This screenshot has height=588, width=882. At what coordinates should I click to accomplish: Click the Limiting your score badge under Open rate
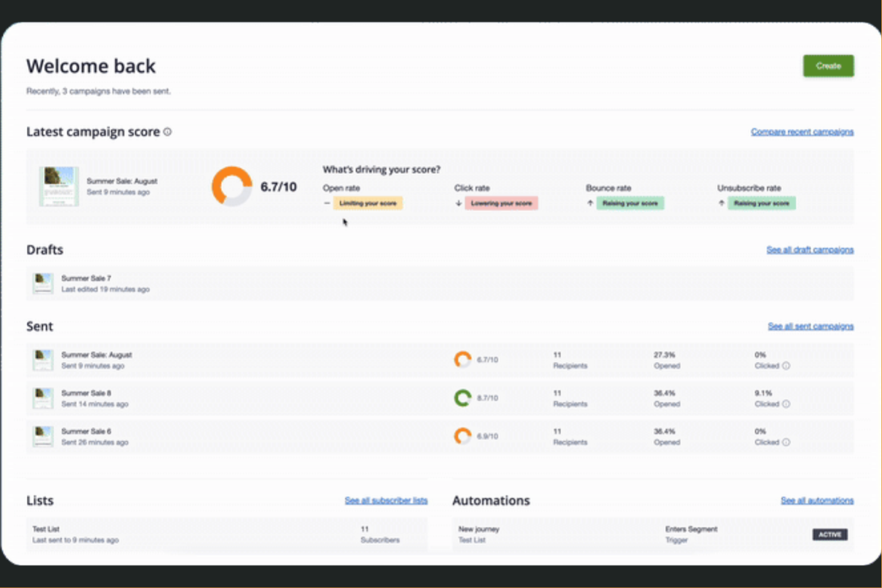368,203
